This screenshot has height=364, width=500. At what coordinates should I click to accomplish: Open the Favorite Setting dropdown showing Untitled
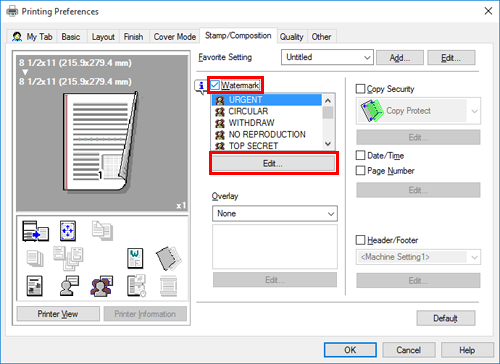(327, 57)
